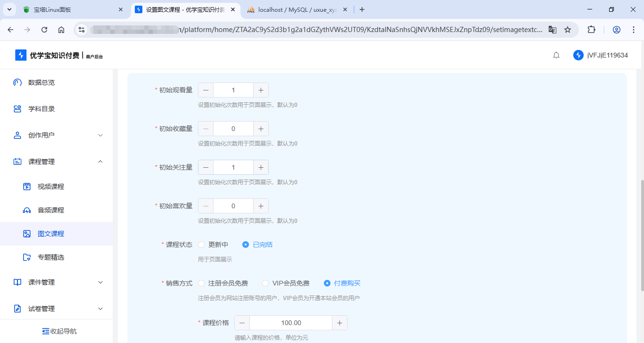Select the 更新中 course status option
The image size is (644, 343).
tap(202, 244)
